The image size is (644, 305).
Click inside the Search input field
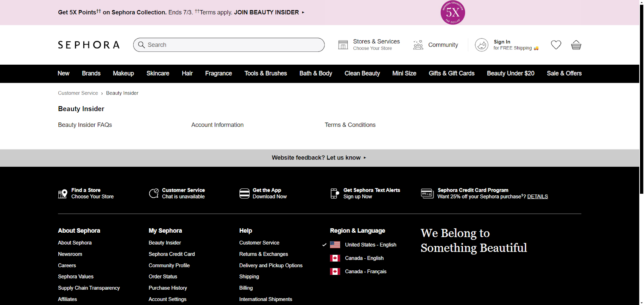click(229, 45)
